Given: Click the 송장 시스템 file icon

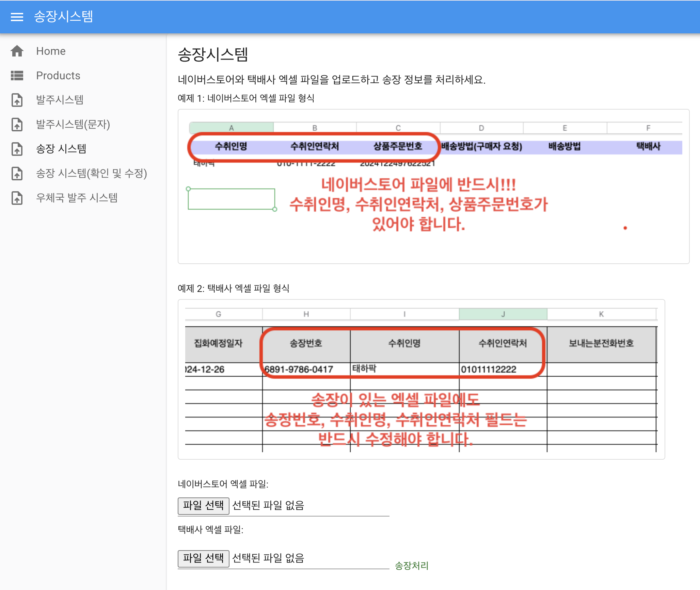Looking at the screenshot, I should pyautogui.click(x=17, y=149).
